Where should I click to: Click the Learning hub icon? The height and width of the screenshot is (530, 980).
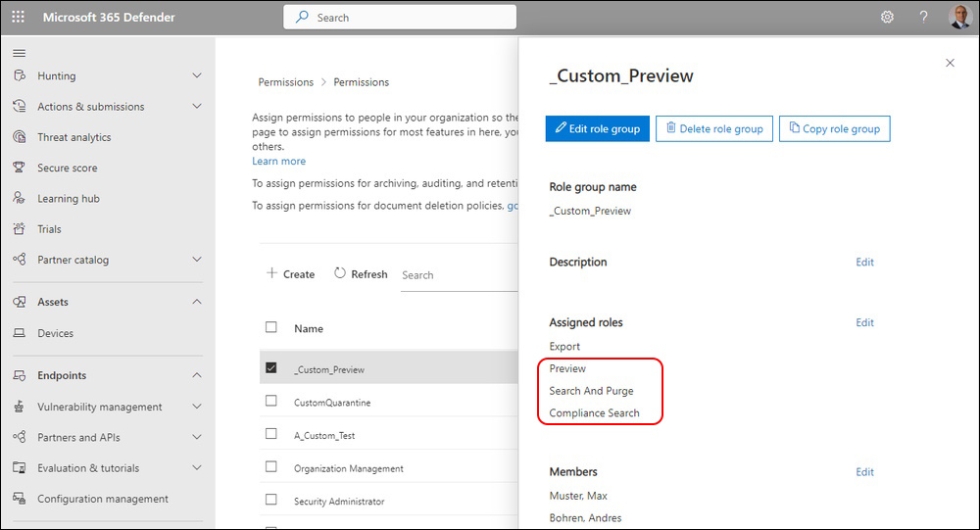click(x=20, y=198)
